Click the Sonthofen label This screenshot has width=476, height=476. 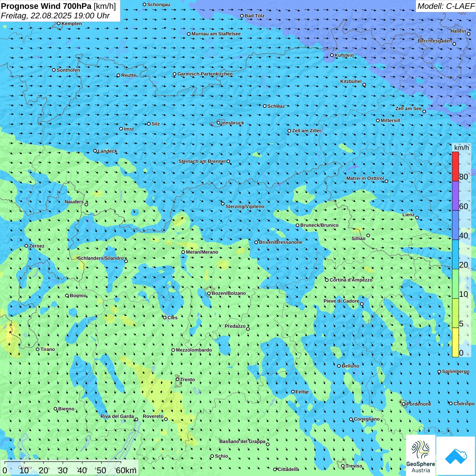coord(68,70)
